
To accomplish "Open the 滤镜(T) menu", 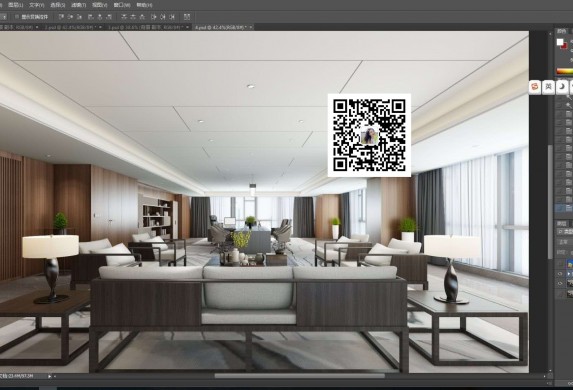I will coord(79,5).
